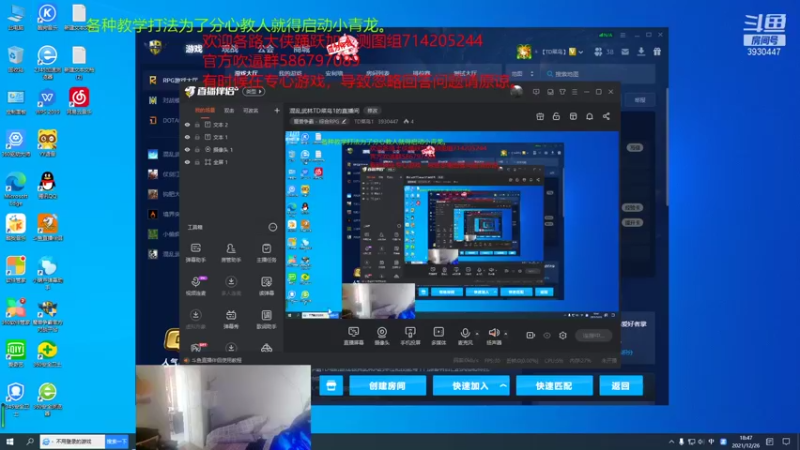Click the 快速加入 button
800x450 pixels.
coord(470,386)
